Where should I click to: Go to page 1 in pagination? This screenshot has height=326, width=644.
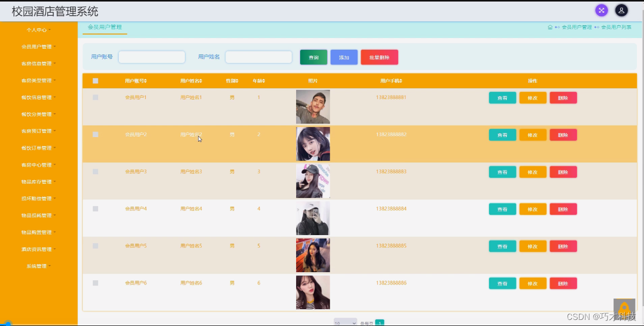click(379, 322)
